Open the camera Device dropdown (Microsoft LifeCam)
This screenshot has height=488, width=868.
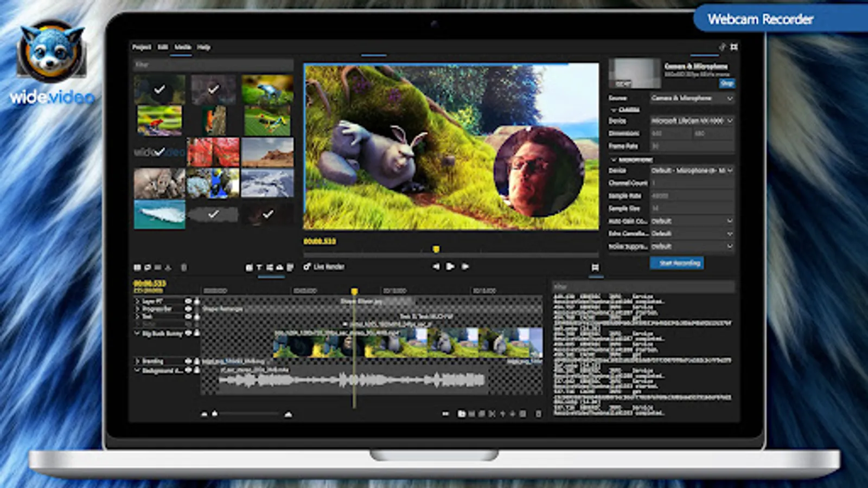[692, 120]
